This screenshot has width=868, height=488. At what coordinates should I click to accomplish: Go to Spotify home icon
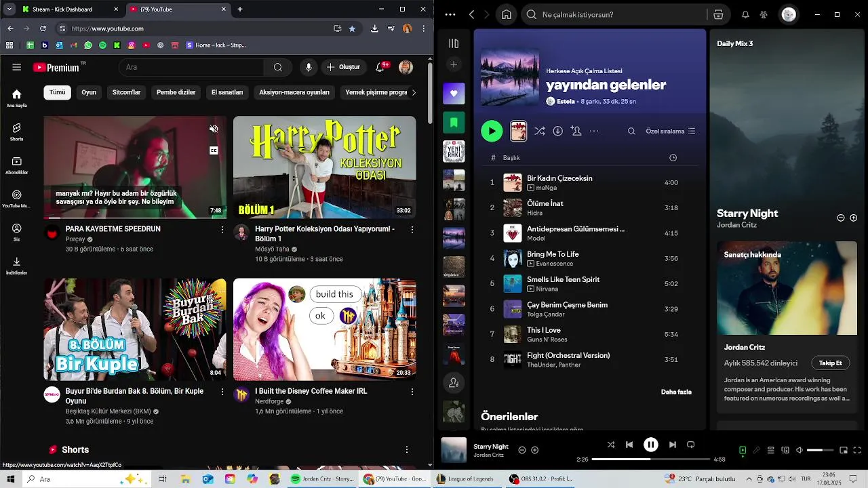tap(506, 15)
